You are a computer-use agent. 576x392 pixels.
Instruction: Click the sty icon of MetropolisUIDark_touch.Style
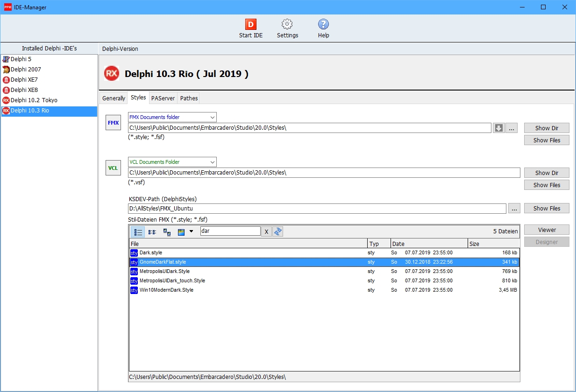coord(134,281)
